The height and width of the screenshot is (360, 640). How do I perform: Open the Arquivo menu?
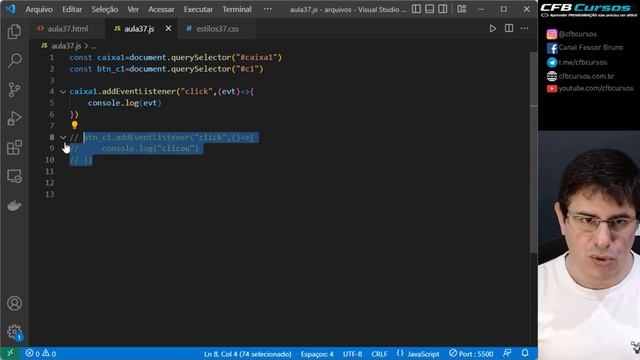(39, 9)
